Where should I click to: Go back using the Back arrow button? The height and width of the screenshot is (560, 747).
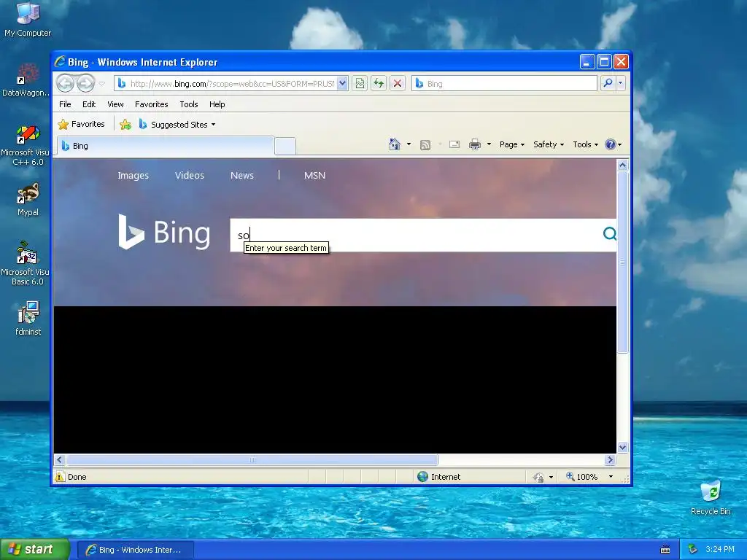(x=65, y=83)
